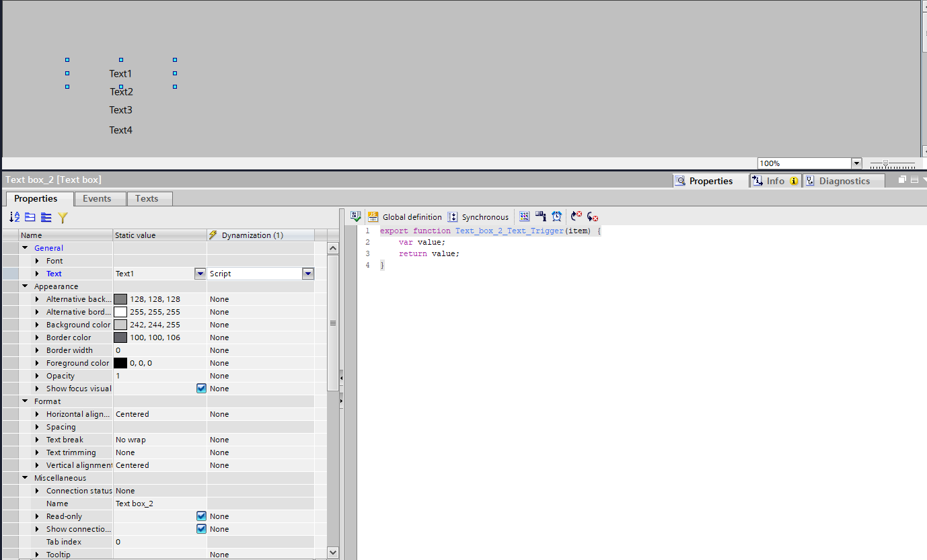
Task: Click the colorful grid icon in script toolbar
Action: [x=525, y=216]
